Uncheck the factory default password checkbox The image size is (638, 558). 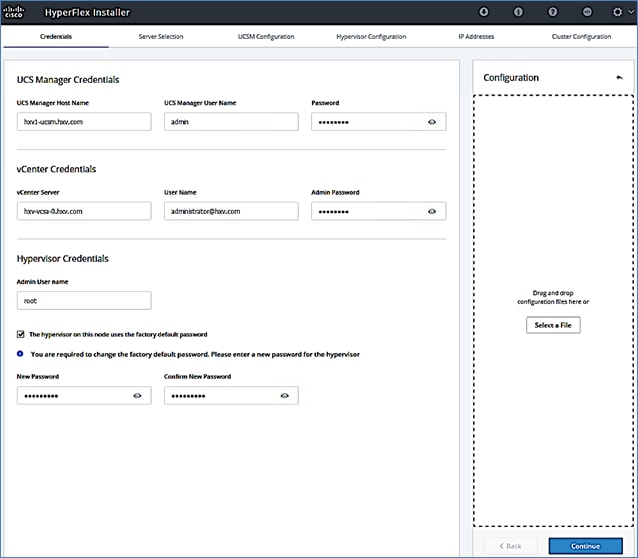click(20, 334)
